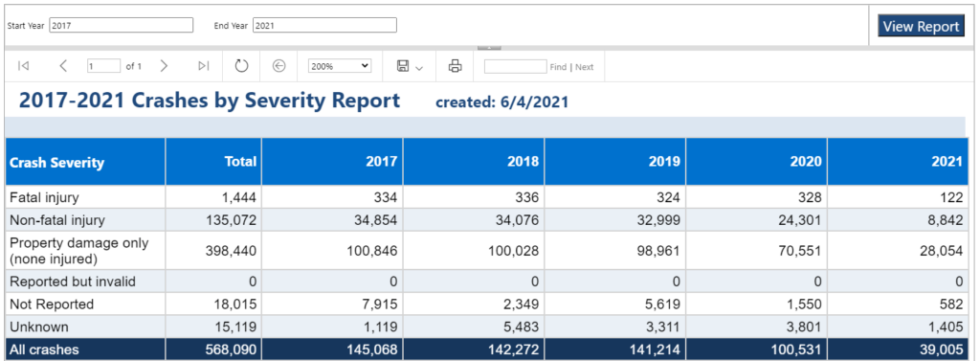
Task: Go to first page of report
Action: [24, 66]
